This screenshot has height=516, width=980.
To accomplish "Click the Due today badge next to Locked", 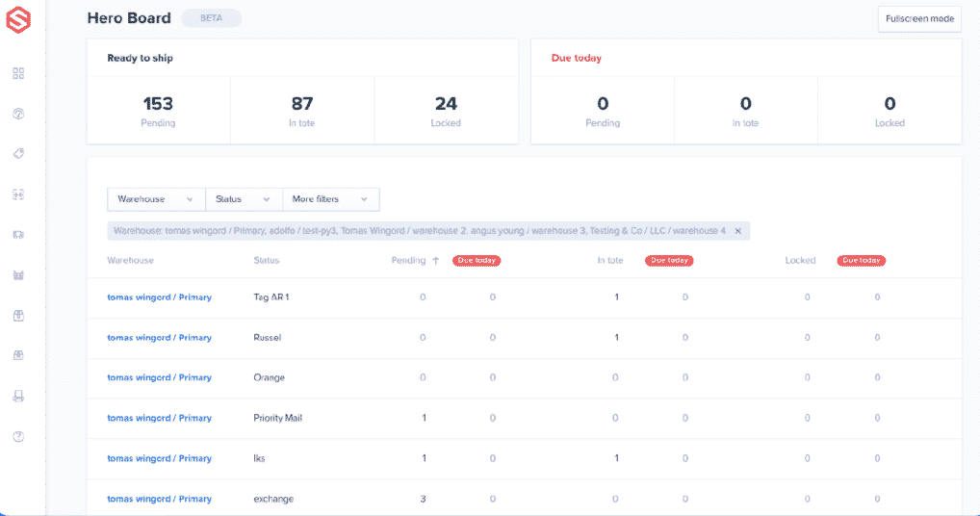I will pos(862,261).
